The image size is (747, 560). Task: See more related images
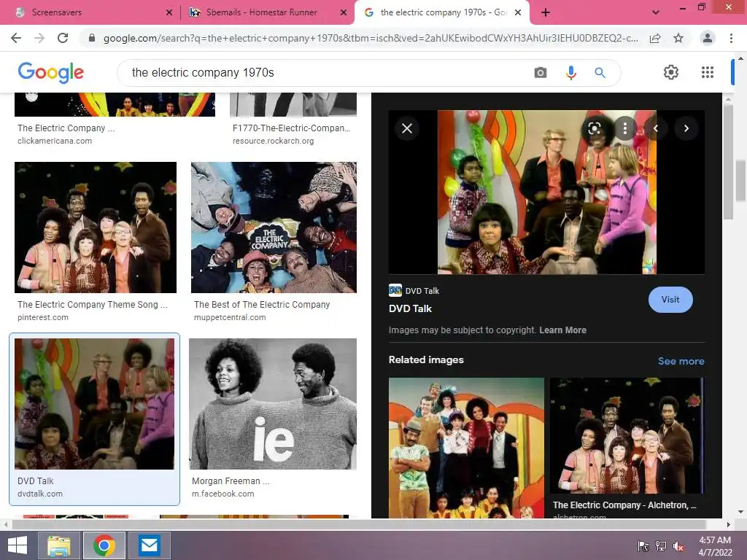tap(681, 361)
